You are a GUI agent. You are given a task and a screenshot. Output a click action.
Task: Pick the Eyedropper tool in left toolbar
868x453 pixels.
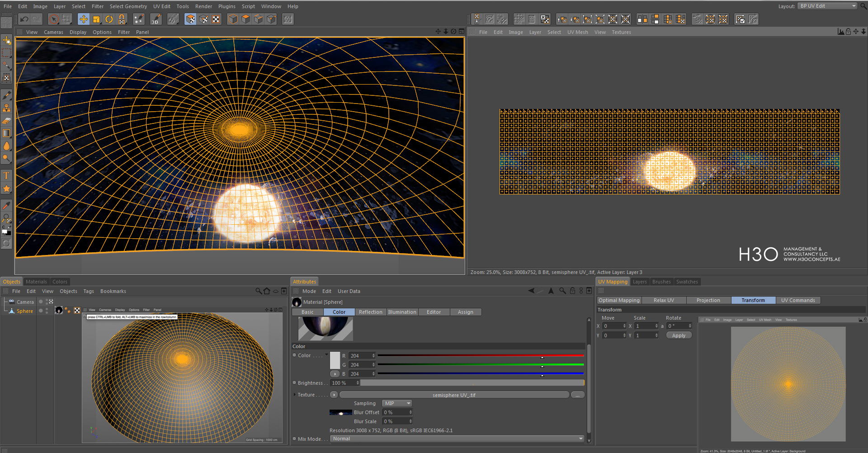[x=6, y=206]
